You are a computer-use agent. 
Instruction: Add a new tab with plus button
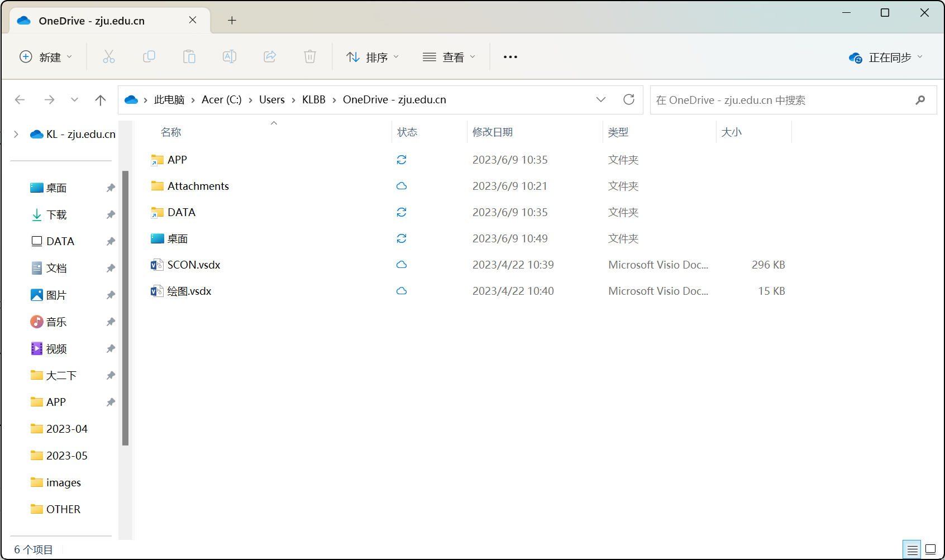click(232, 21)
